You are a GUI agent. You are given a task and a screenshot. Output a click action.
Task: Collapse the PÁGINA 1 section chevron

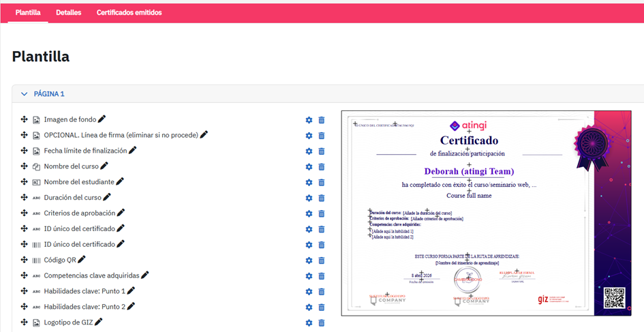pyautogui.click(x=25, y=94)
